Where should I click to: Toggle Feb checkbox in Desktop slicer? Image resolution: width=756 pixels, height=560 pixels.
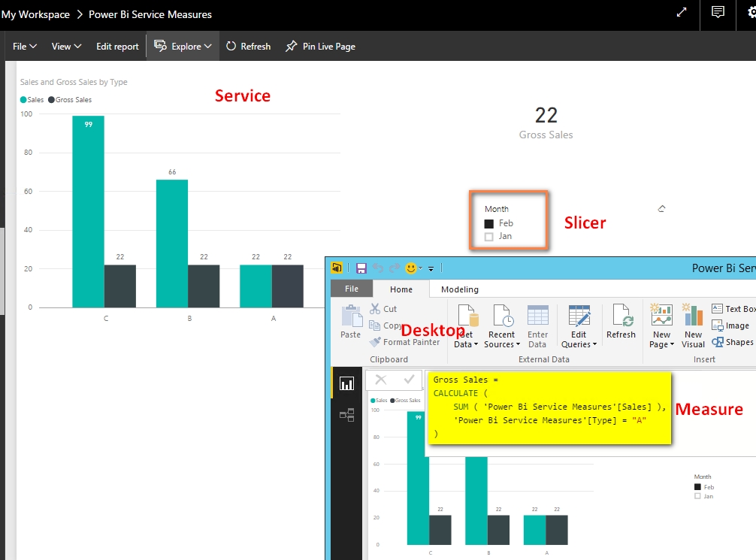(697, 487)
